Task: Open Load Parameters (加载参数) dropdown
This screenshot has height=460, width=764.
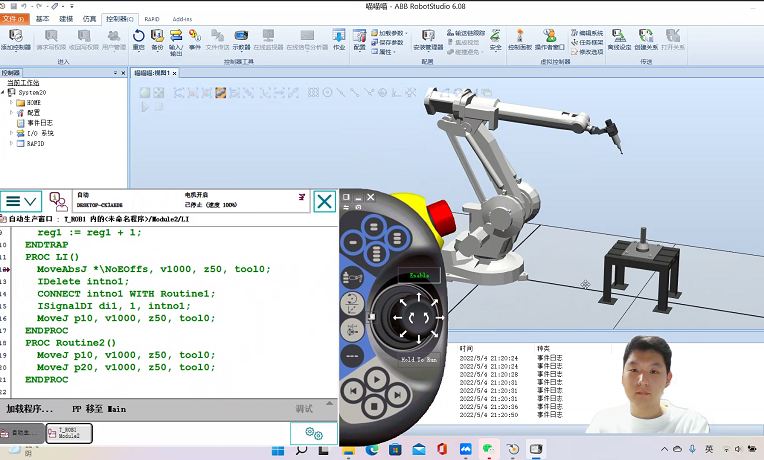Action: tap(390, 33)
